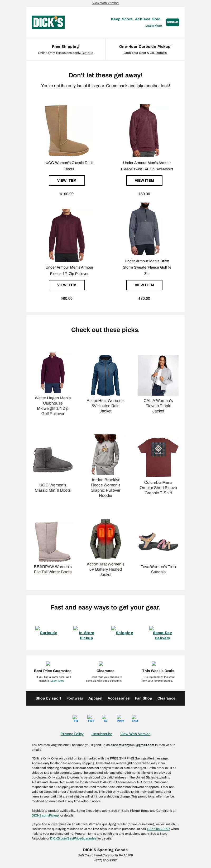Open the Pinterest social icon
Screen dimensions: 211x868
pos(120,718)
